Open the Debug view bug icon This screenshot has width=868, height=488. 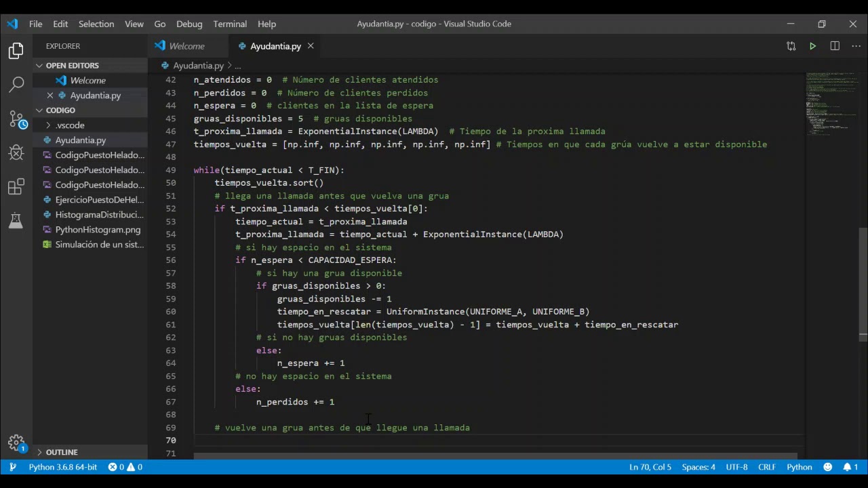point(16,152)
